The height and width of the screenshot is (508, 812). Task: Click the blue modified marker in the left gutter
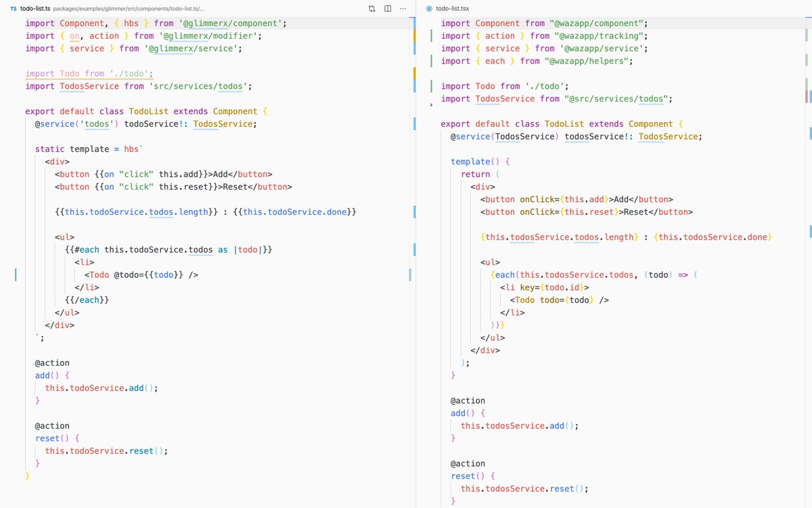[x=16, y=275]
